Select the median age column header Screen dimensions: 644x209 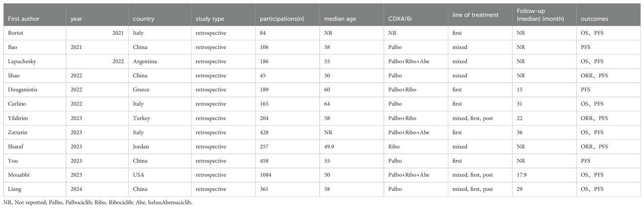[x=340, y=19]
